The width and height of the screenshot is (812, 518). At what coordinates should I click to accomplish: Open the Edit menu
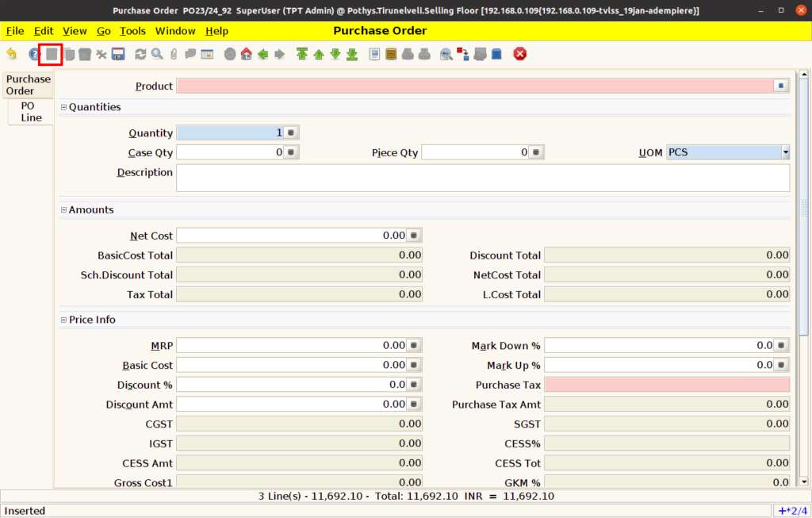point(44,31)
